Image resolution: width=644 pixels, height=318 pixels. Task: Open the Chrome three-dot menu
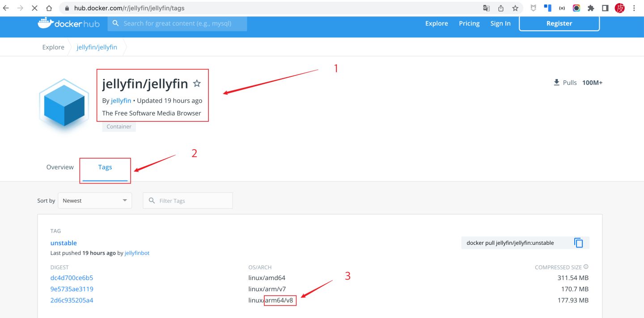point(634,8)
